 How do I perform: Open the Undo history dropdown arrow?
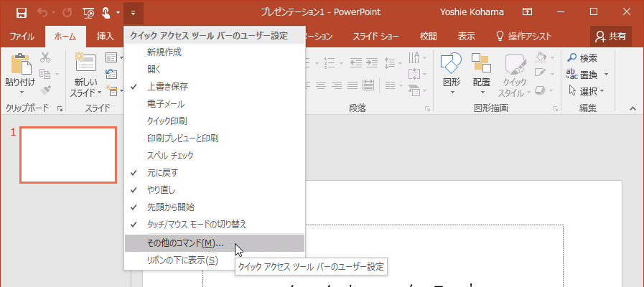(53, 13)
